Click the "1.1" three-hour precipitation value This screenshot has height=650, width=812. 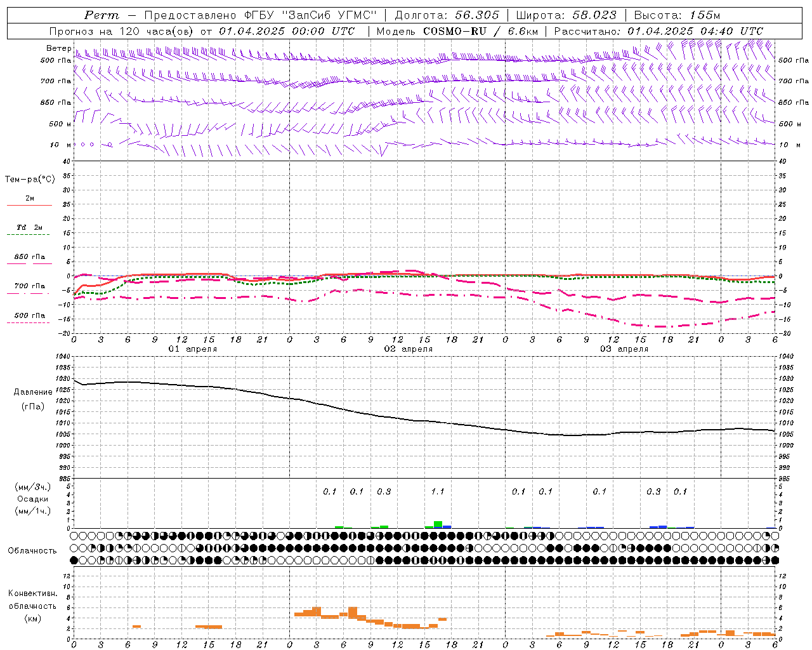pos(438,491)
